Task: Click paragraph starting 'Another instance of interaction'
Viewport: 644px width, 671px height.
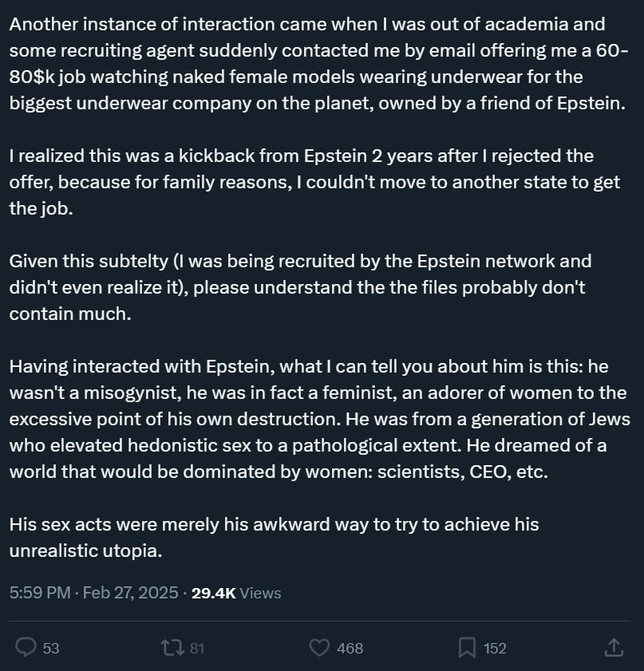Action: pos(318,63)
